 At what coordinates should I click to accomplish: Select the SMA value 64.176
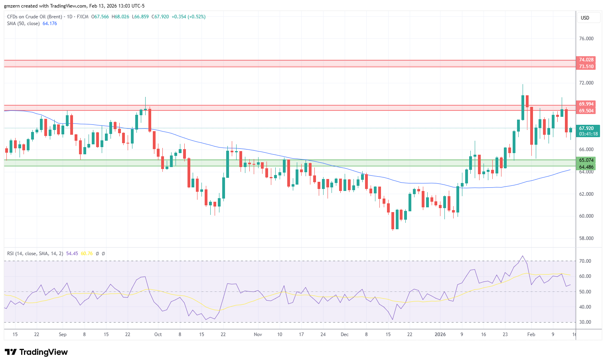coord(50,24)
